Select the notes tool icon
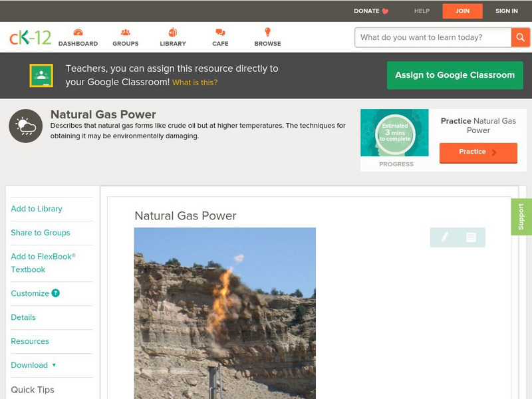Image resolution: width=532 pixels, height=399 pixels. coord(471,237)
